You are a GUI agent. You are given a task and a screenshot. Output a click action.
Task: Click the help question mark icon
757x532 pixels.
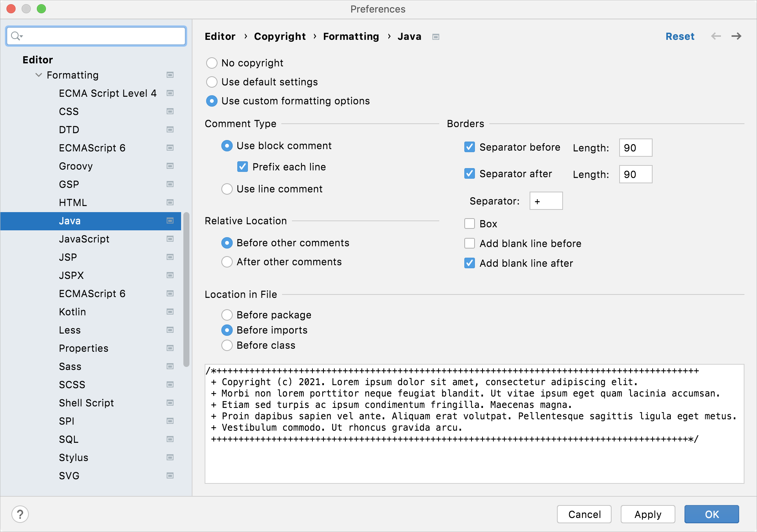tap(20, 515)
